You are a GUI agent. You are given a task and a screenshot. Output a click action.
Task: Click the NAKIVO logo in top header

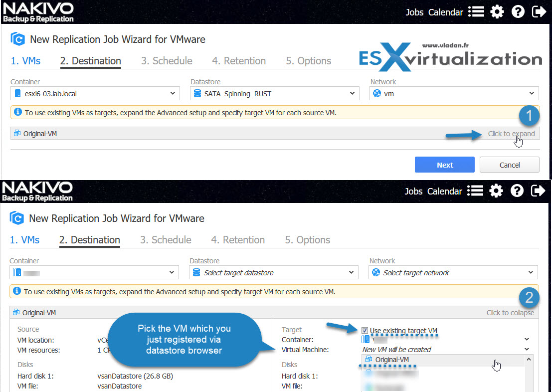point(38,12)
